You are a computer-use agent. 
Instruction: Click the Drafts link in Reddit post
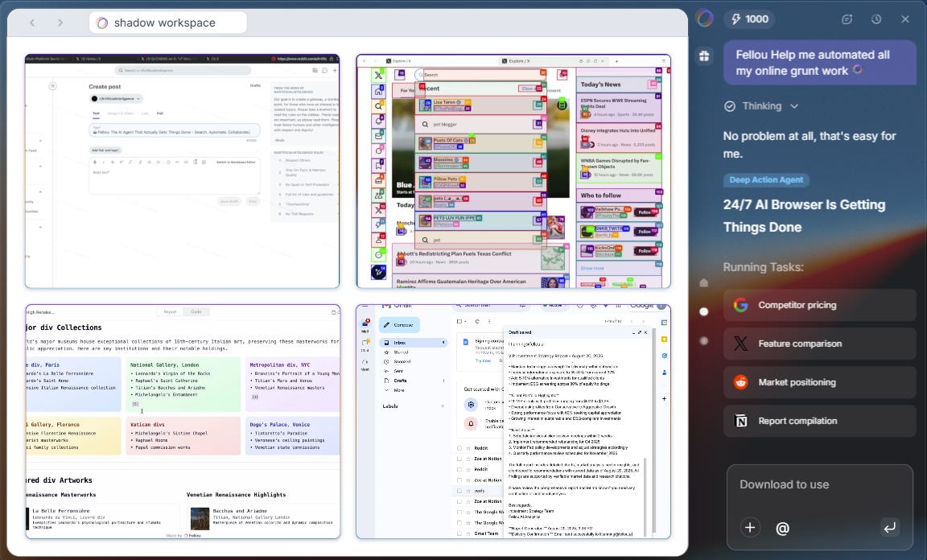coord(255,86)
